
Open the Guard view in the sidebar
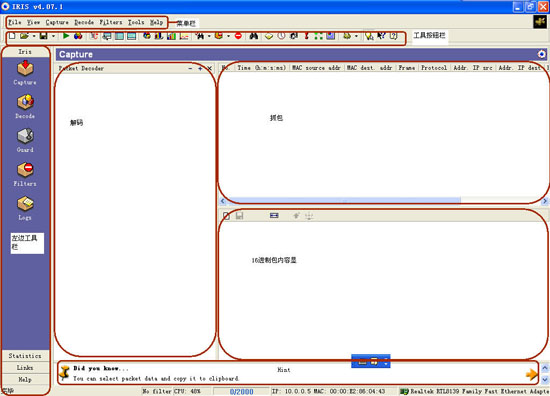25,140
